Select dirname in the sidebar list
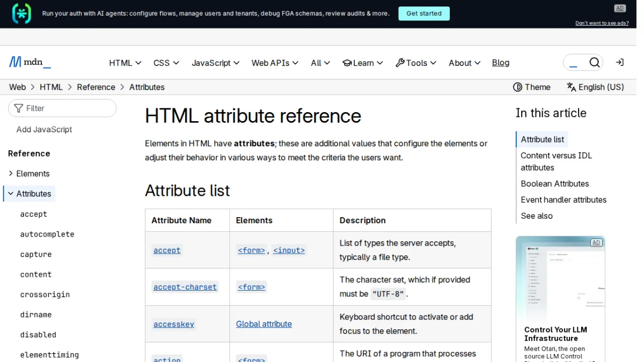Image resolution: width=644 pixels, height=362 pixels. point(36,315)
